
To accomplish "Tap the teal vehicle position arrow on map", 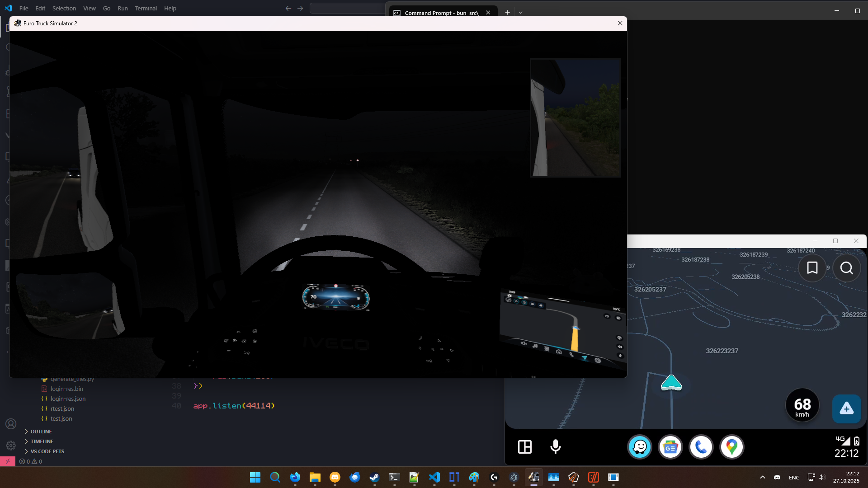I will [x=671, y=382].
